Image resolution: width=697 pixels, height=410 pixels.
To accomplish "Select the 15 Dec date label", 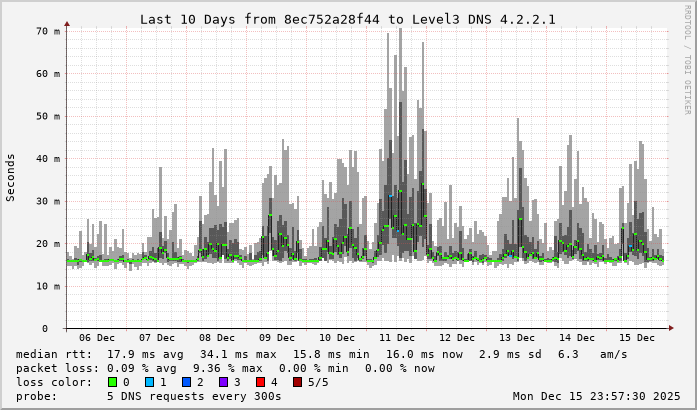I will coord(637,338).
